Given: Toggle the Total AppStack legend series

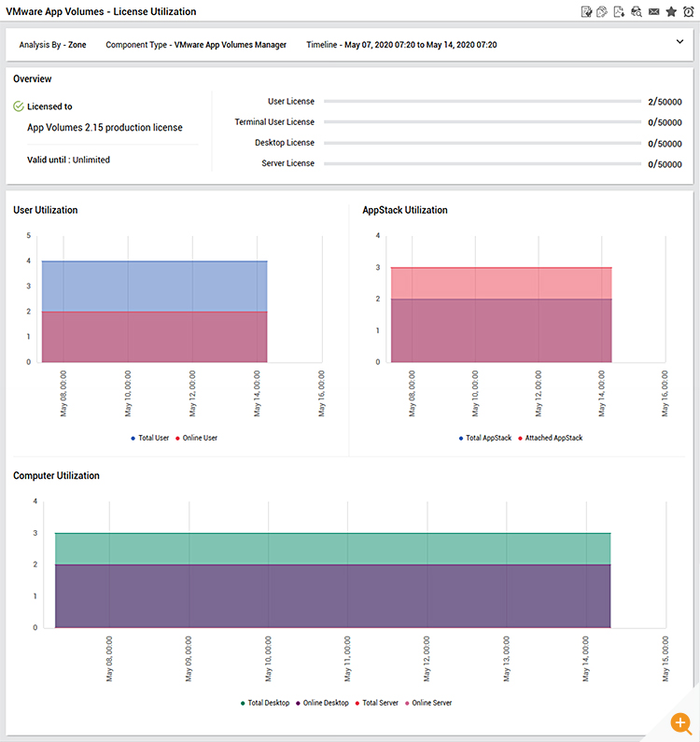Looking at the screenshot, I should [x=485, y=438].
